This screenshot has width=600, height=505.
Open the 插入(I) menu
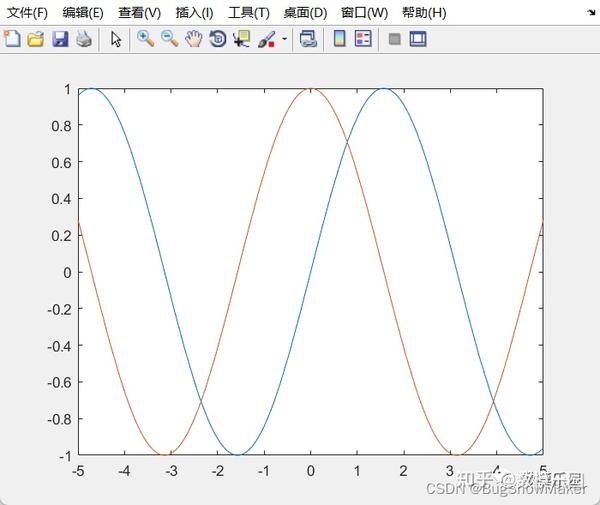[x=194, y=13]
